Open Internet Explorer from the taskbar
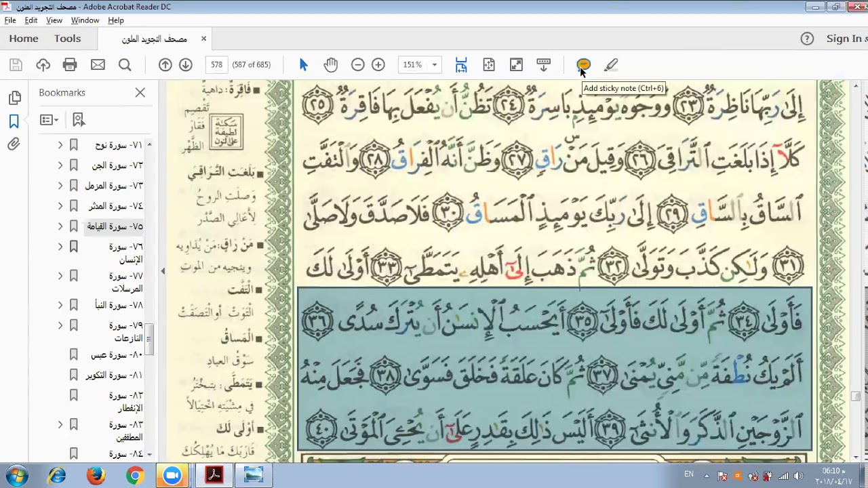Screen dimensions: 868x488 (x=57, y=476)
